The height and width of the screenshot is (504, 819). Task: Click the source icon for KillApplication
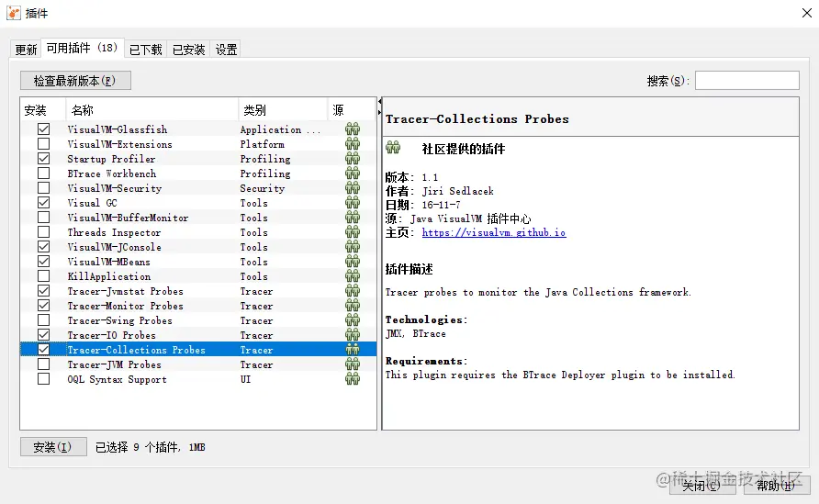tap(353, 275)
